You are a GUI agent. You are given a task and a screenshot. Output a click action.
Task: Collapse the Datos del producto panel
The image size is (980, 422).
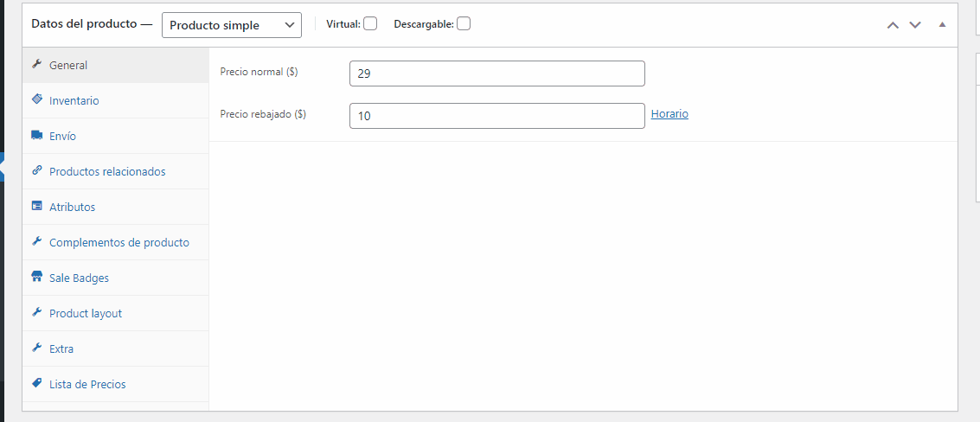(942, 25)
